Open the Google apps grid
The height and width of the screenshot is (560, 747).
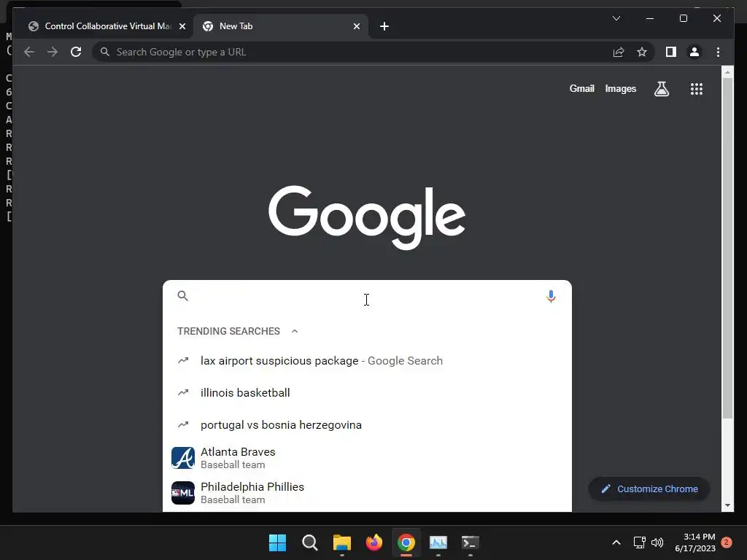coord(697,88)
